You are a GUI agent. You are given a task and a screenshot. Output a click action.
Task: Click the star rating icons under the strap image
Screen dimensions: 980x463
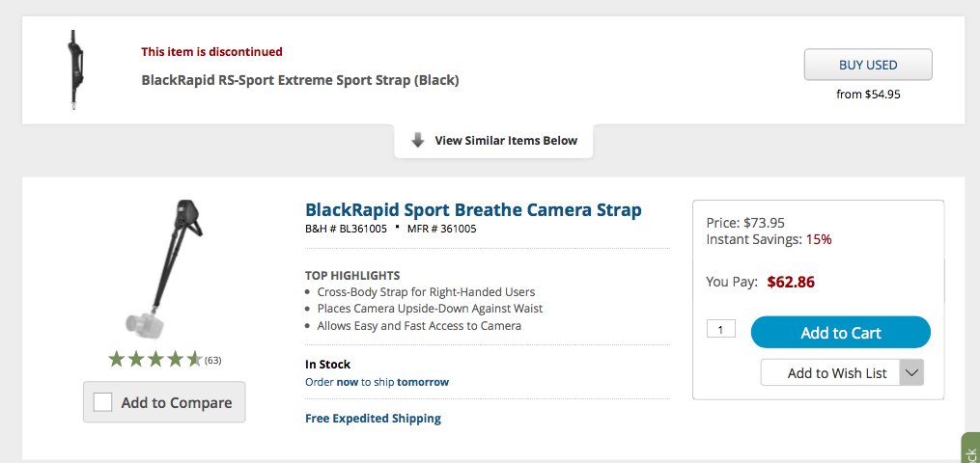coord(154,359)
